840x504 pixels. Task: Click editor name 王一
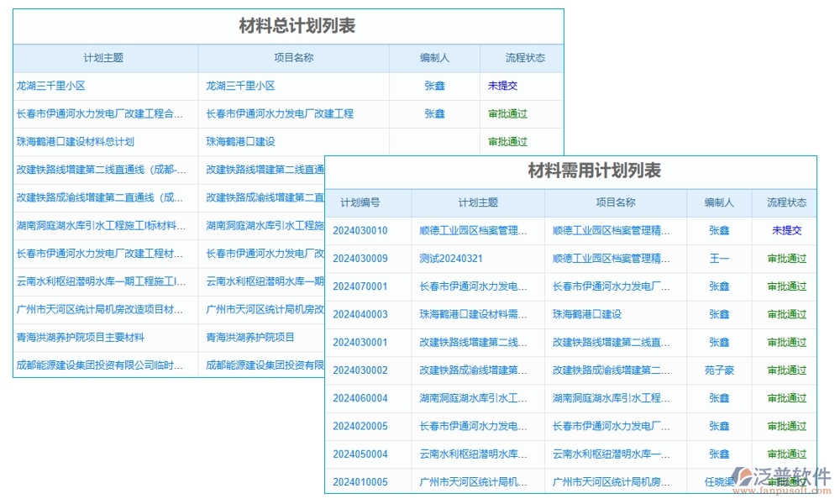click(x=720, y=258)
